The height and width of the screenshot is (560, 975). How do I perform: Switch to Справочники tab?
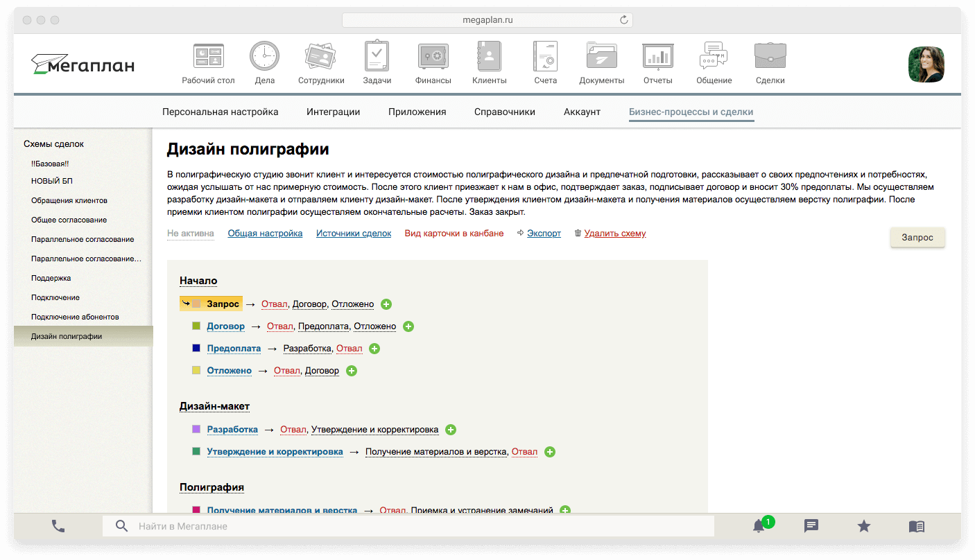pyautogui.click(x=505, y=112)
